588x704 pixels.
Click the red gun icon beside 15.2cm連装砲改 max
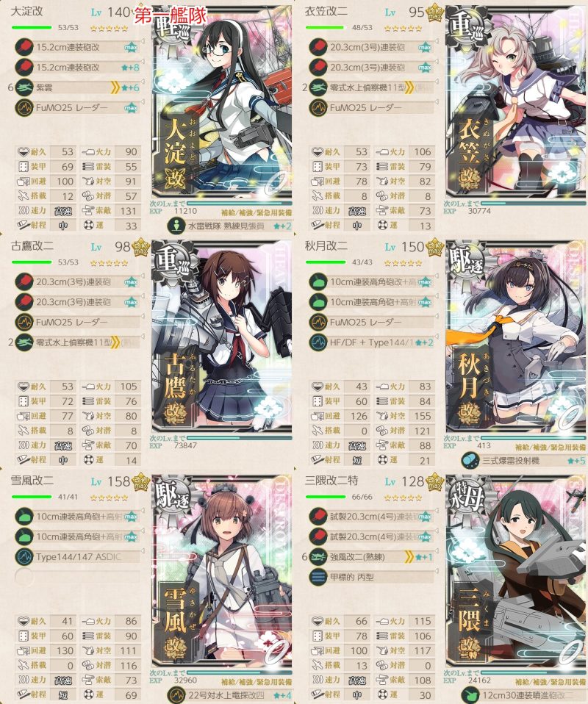click(24, 47)
